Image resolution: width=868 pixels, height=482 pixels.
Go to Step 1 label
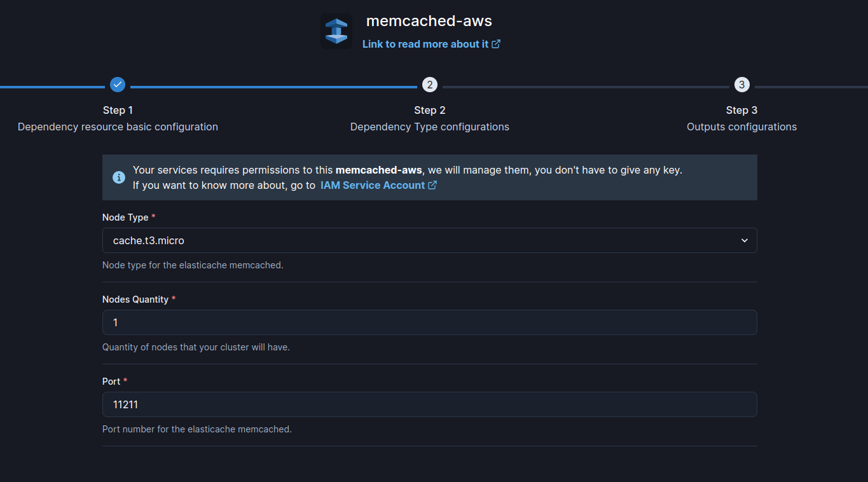point(118,110)
